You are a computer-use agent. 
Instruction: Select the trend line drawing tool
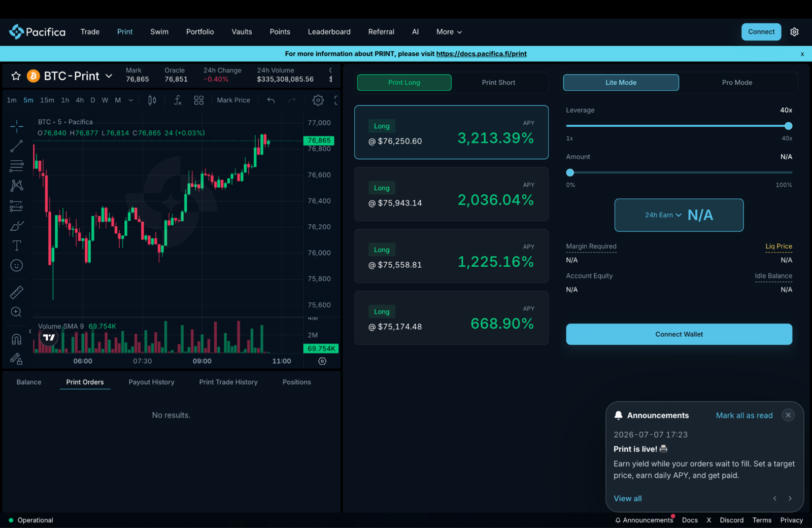click(17, 146)
